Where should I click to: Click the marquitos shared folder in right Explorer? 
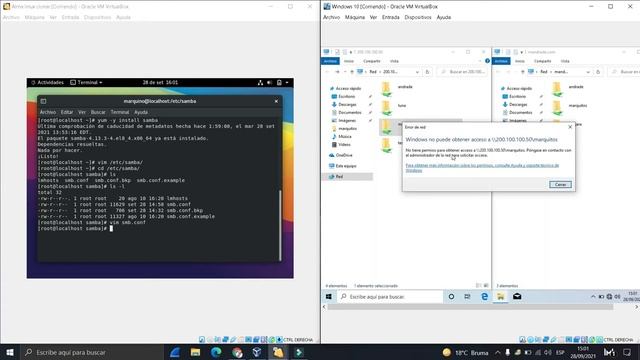569,107
